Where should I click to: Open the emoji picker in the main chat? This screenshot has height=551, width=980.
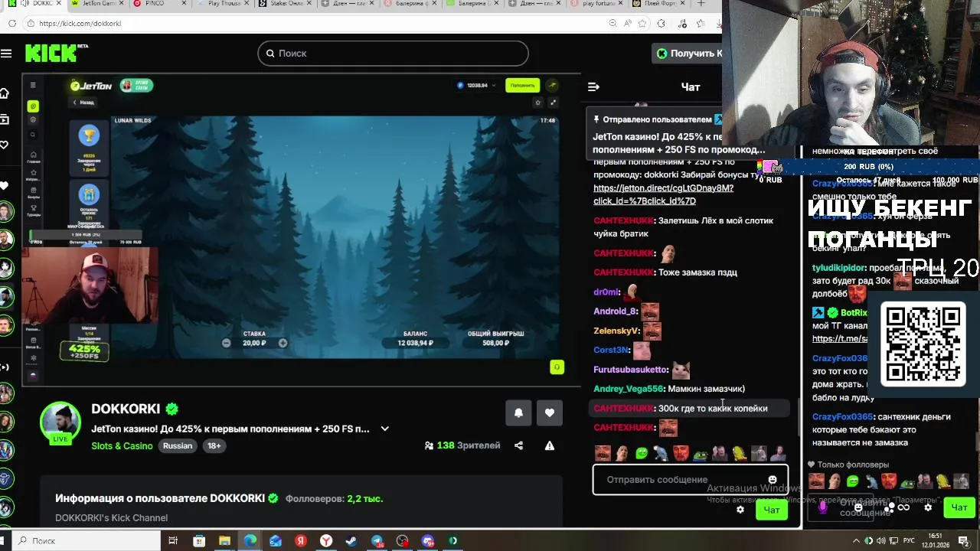point(773,480)
